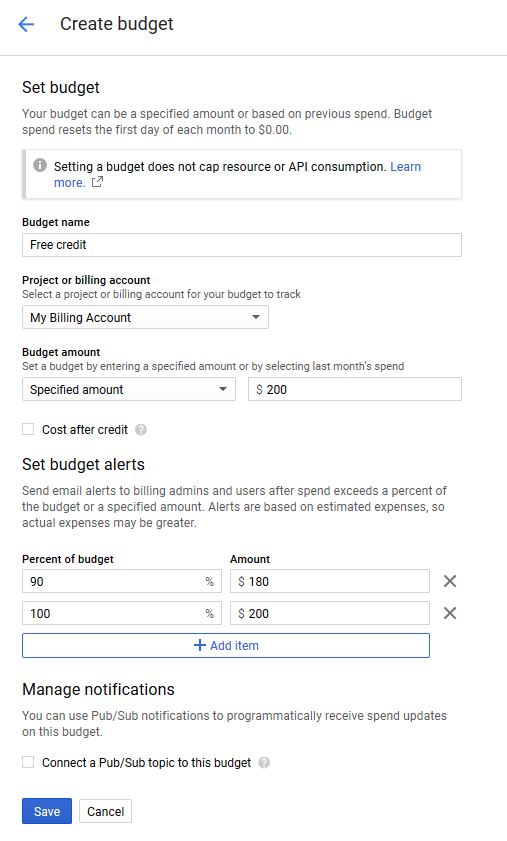Save the budget
The image size is (507, 841).
click(x=47, y=811)
